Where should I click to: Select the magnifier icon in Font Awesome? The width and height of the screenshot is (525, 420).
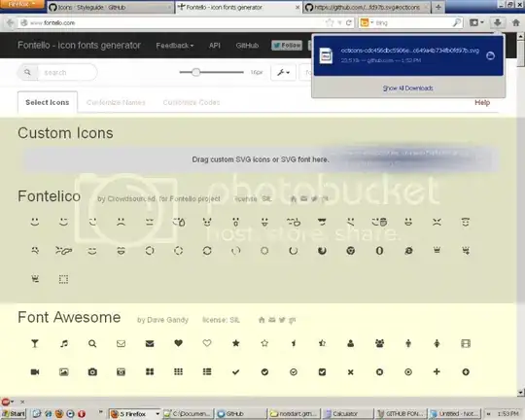[x=92, y=343]
